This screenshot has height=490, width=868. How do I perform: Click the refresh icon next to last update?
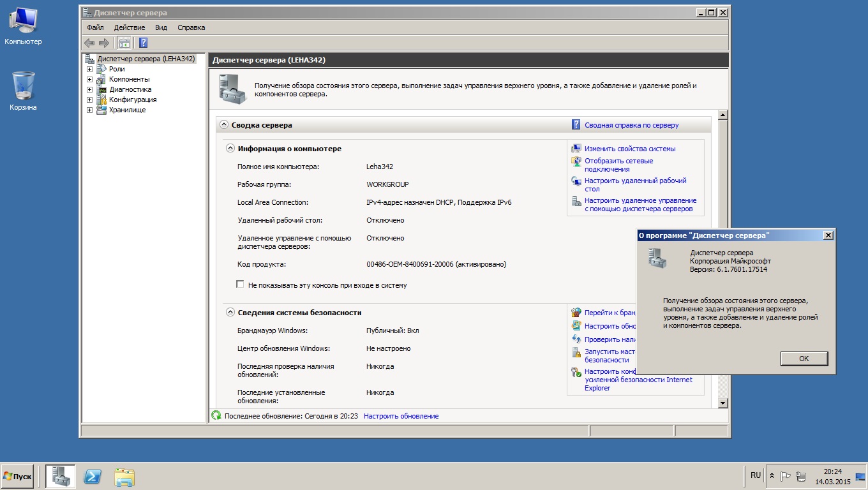pos(216,416)
